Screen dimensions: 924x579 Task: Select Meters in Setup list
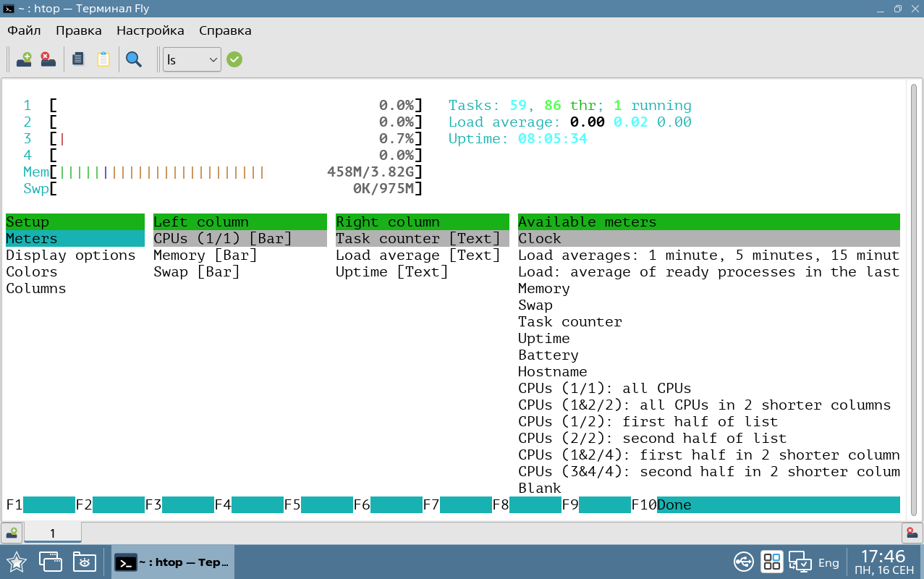click(75, 239)
